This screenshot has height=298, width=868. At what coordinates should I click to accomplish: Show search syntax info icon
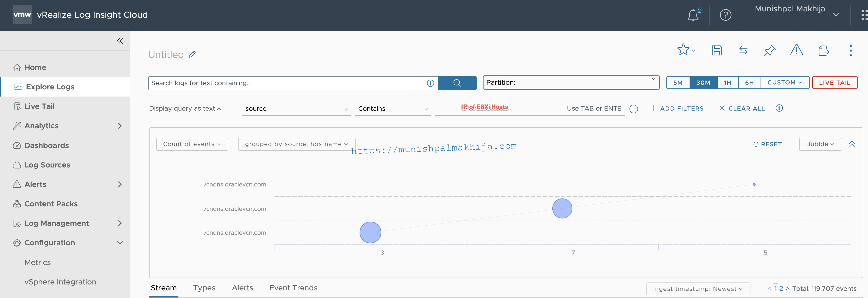430,83
